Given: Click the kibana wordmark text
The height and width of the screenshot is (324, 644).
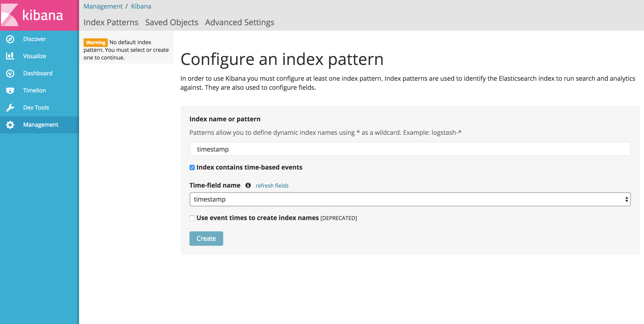Looking at the screenshot, I should click(43, 15).
